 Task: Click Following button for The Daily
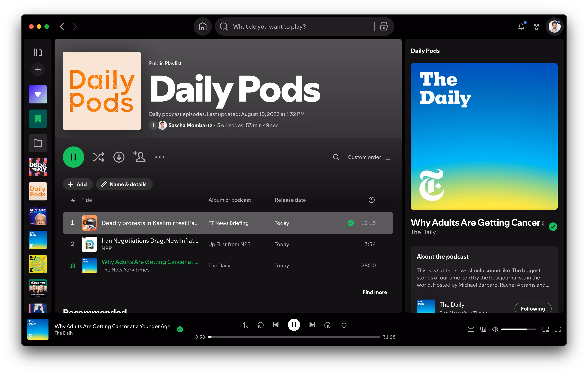pos(533,308)
